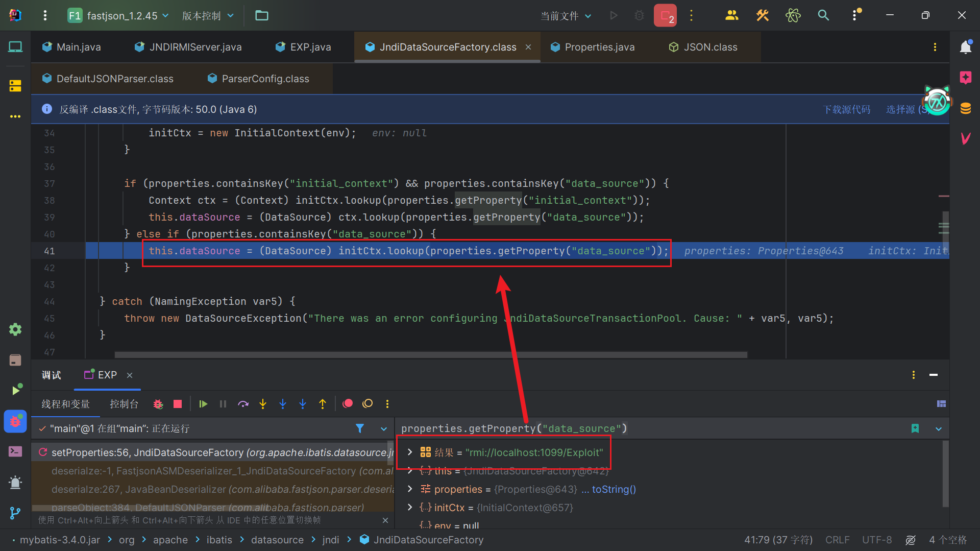Click rerun debug bug icon

click(158, 404)
